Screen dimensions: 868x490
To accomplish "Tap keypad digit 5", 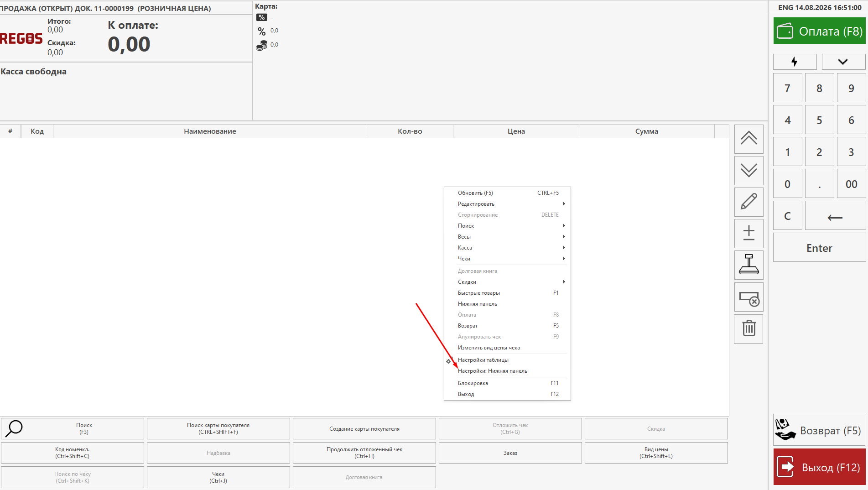I will click(819, 120).
